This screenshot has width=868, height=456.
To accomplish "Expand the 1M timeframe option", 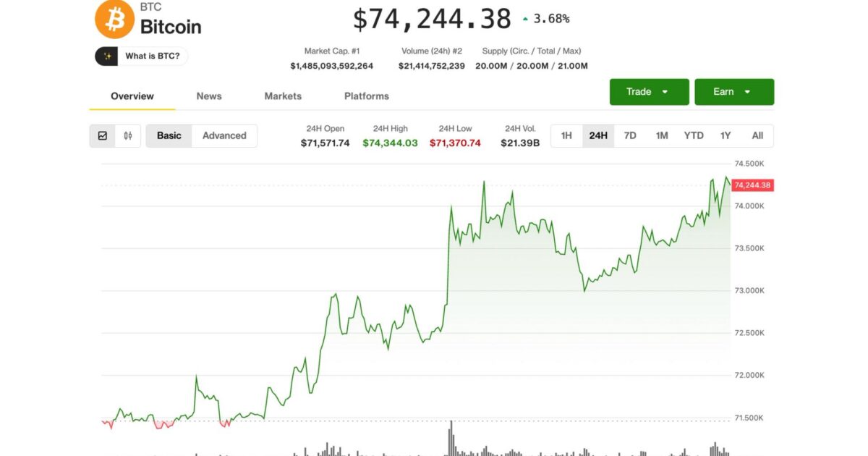I will tap(661, 135).
